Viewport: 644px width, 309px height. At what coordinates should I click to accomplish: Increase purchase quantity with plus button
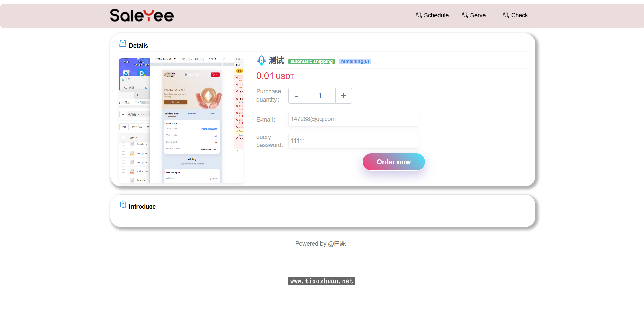tap(343, 96)
